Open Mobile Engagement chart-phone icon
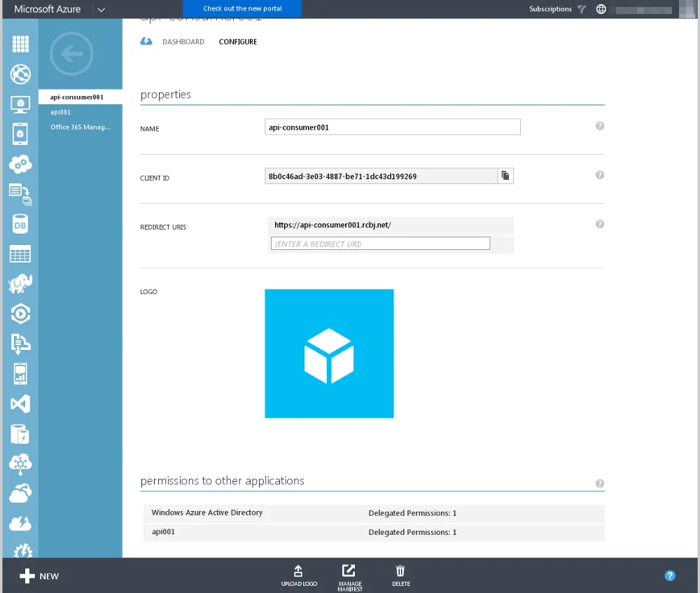Screen dimensions: 700x593 point(20,374)
